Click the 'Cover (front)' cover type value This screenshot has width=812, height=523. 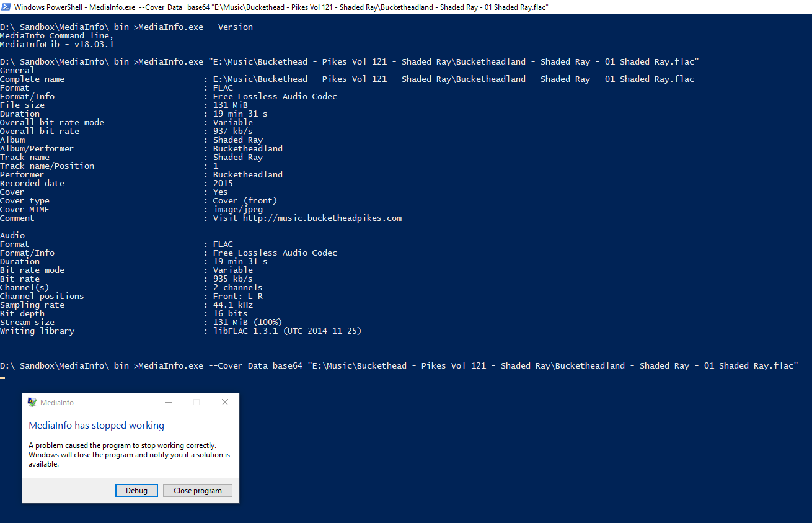[x=245, y=200]
